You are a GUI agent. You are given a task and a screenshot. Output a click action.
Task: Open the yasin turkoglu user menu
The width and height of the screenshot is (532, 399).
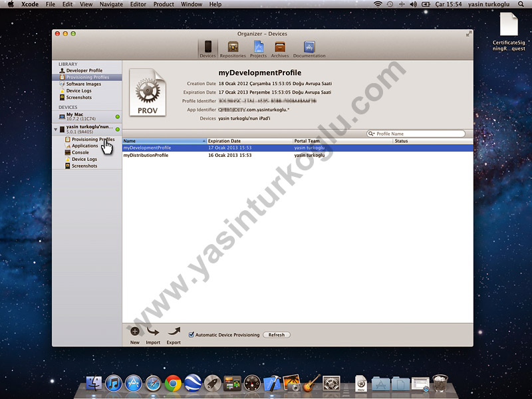click(x=489, y=5)
